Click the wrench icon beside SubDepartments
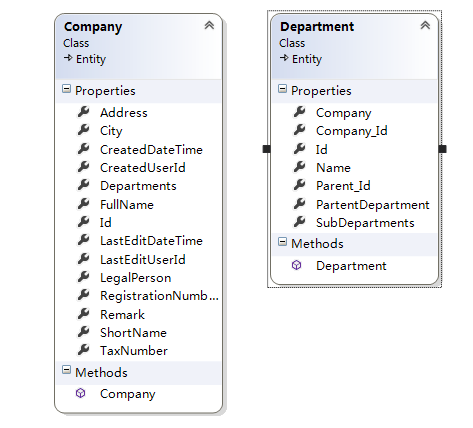The width and height of the screenshot is (473, 428). click(x=299, y=221)
